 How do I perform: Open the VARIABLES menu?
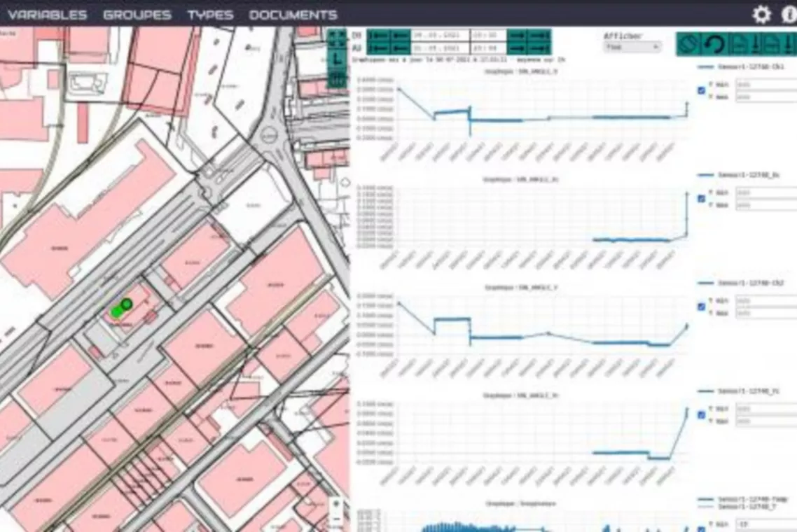[x=48, y=15]
